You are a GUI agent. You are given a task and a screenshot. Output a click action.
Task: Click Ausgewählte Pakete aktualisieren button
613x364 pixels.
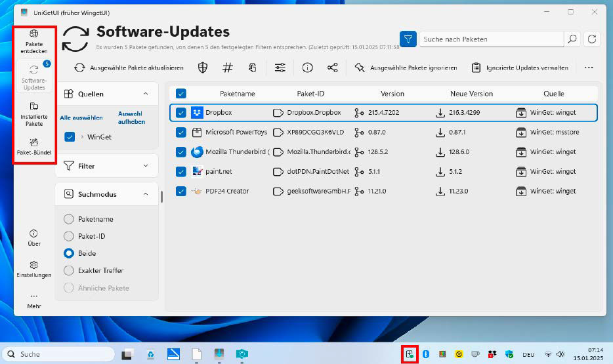click(129, 68)
